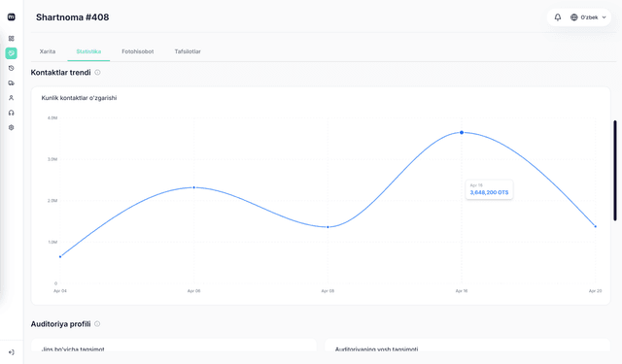Click the Apr 20 x-axis label
Viewport: 622px width, 364px height.
596,291
